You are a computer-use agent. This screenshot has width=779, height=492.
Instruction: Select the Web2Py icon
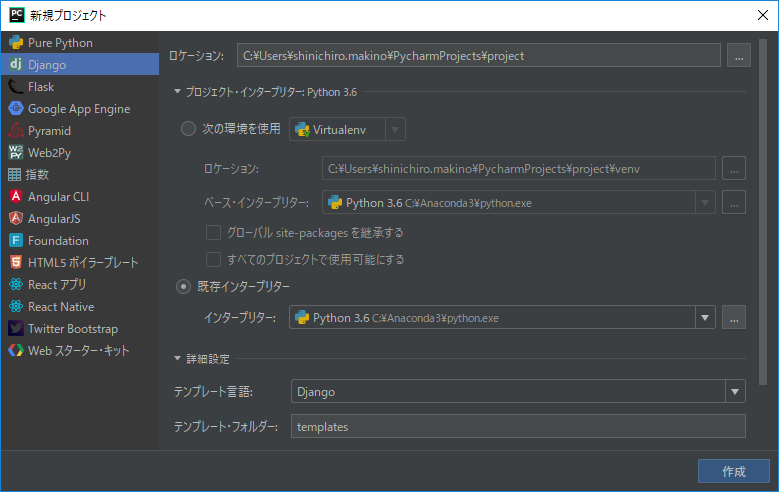(16, 152)
